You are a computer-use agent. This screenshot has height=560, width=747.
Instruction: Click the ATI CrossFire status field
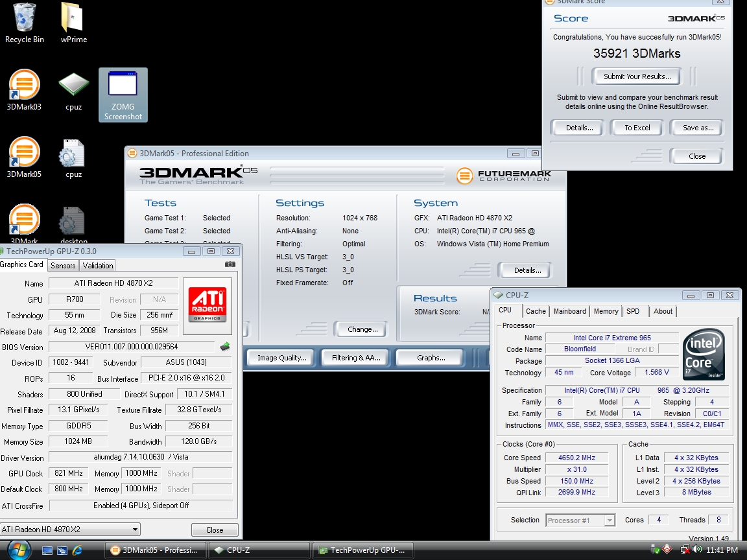(x=141, y=506)
